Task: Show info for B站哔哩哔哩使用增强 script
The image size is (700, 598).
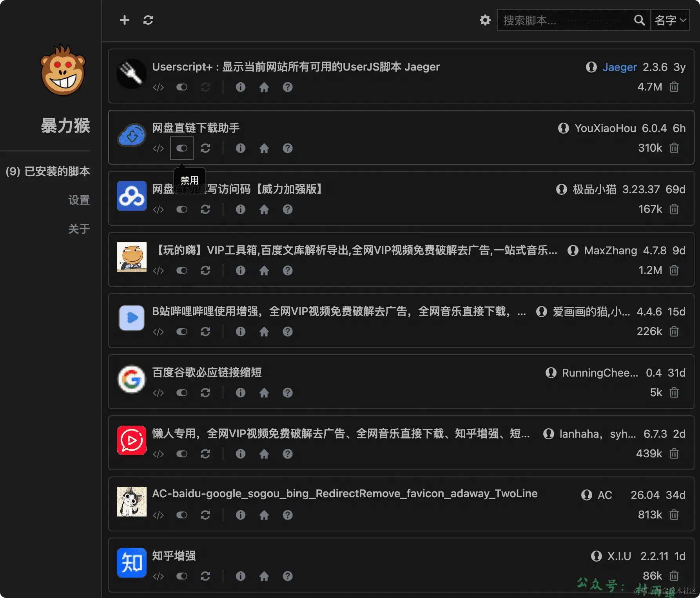Action: coord(241,332)
